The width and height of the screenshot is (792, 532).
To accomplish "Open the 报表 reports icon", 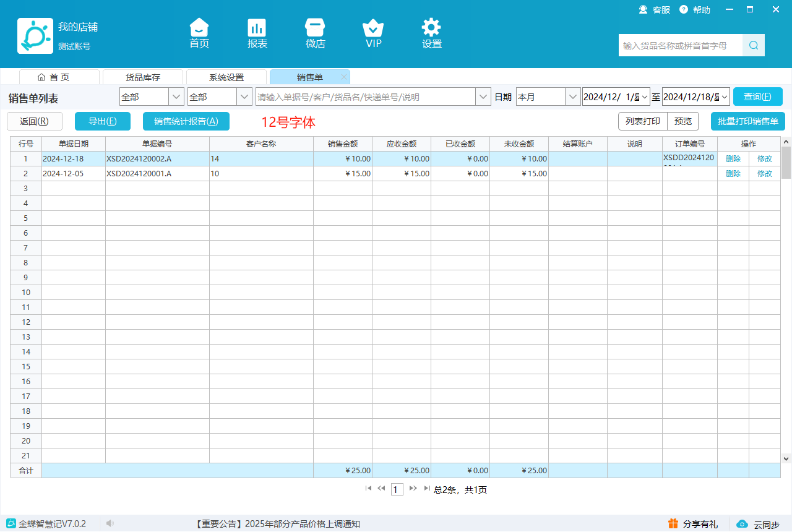I will click(257, 33).
